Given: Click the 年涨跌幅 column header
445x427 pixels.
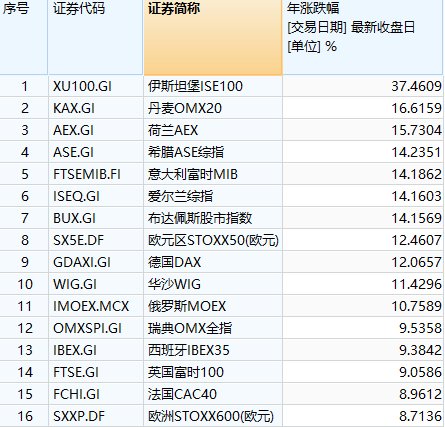Looking at the screenshot, I should tap(363, 37).
